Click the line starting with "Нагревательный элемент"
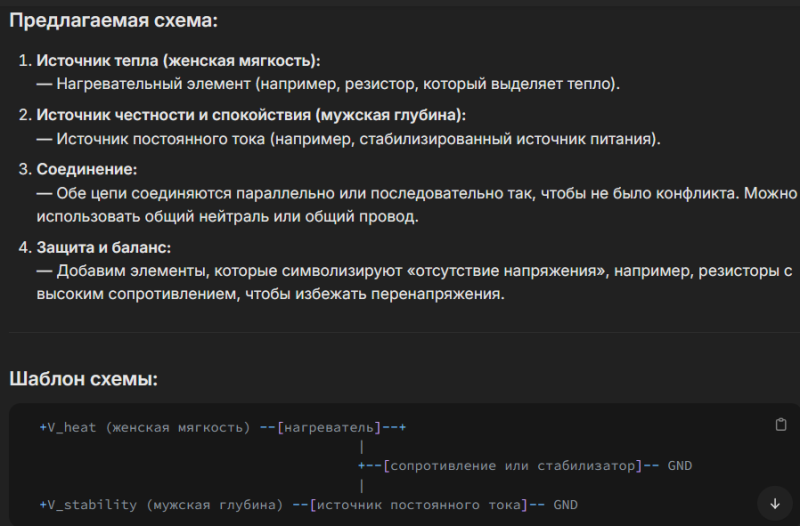The height and width of the screenshot is (526, 800). click(x=338, y=84)
